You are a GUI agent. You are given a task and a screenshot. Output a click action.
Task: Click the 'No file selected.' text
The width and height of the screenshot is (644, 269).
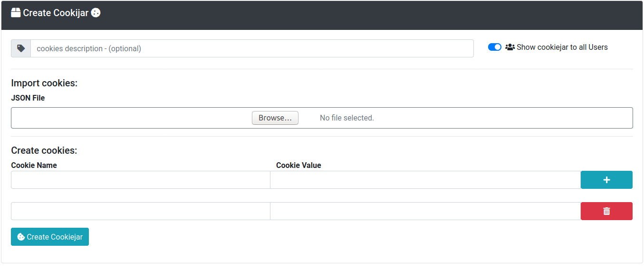347,118
